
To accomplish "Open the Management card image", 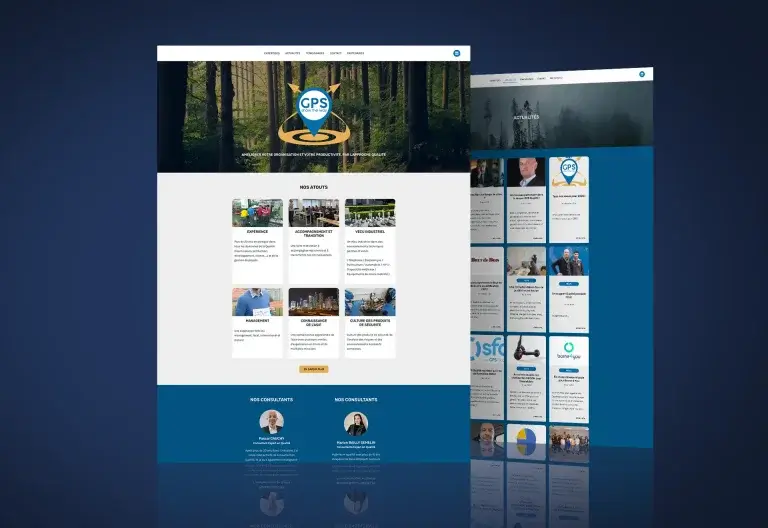I will [257, 302].
